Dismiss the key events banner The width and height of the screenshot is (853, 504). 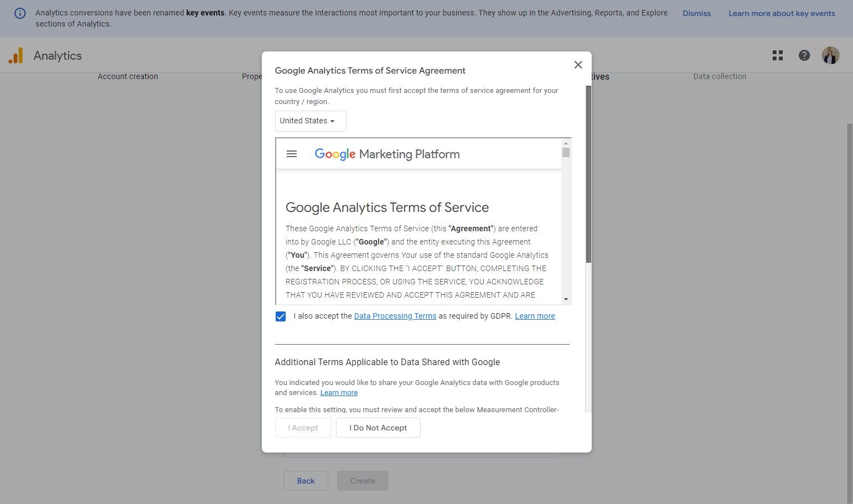tap(696, 13)
